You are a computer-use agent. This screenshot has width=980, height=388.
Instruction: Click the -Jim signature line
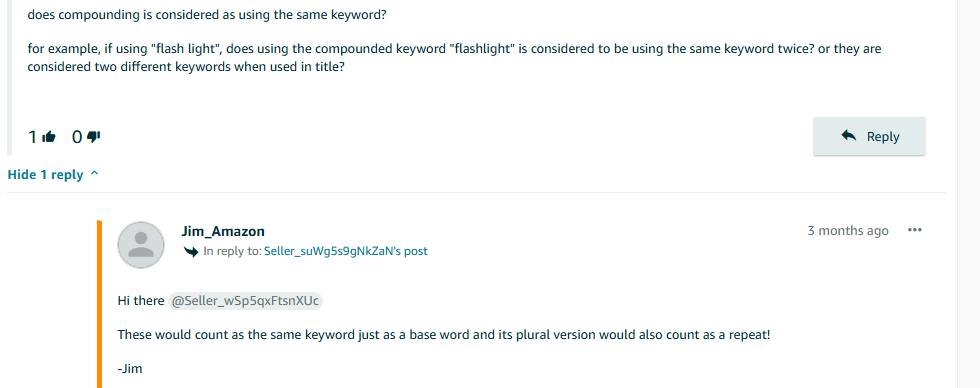pos(130,369)
